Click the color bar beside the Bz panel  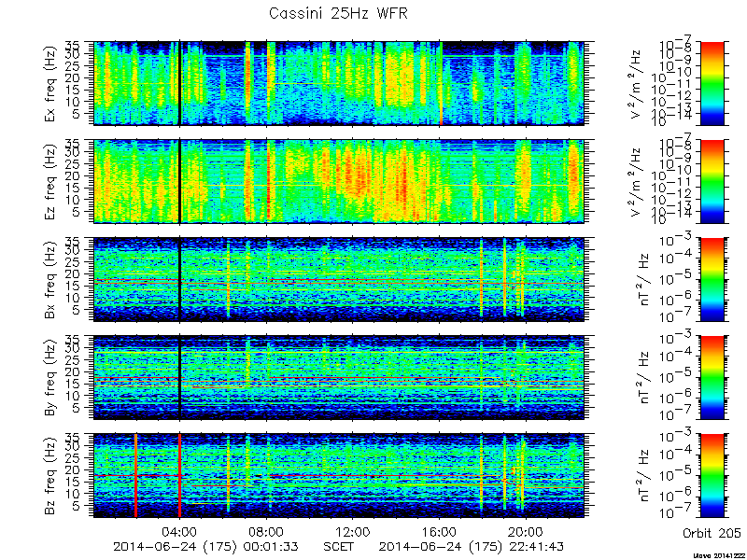[712, 476]
